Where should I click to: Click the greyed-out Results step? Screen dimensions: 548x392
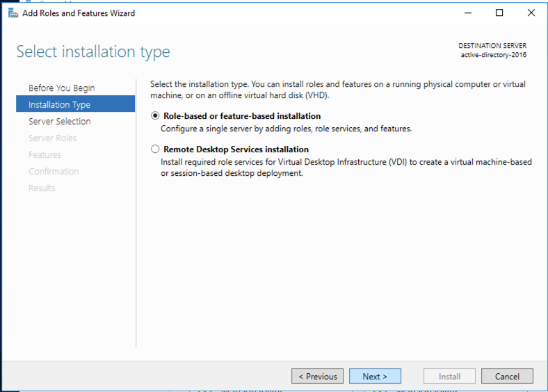tap(42, 188)
